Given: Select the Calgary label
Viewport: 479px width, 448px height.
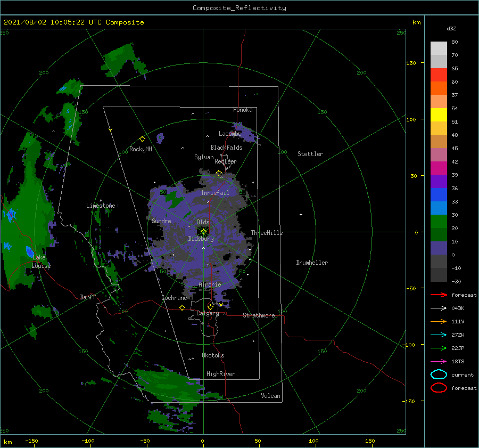Looking at the screenshot, I should pos(208,313).
